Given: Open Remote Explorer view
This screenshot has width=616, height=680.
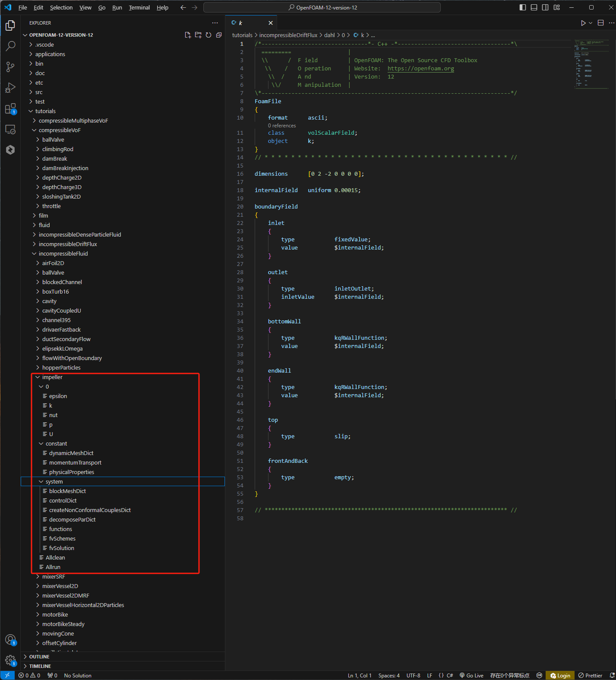Looking at the screenshot, I should (10, 129).
